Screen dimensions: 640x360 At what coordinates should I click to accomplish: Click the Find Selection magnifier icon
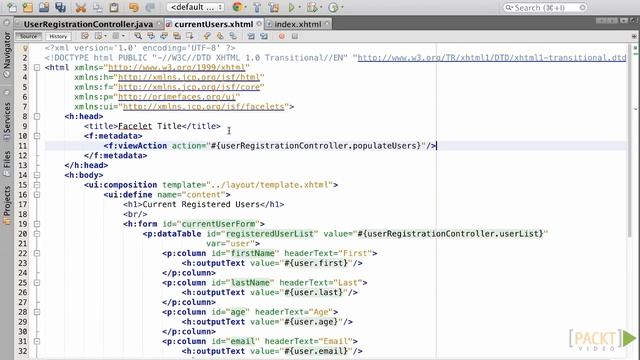[138, 36]
